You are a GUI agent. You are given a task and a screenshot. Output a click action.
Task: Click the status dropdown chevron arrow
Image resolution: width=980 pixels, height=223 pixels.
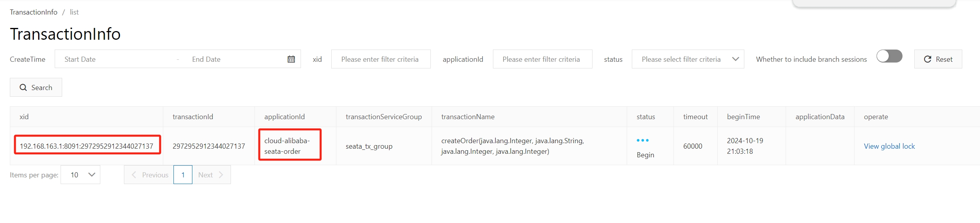(x=735, y=59)
